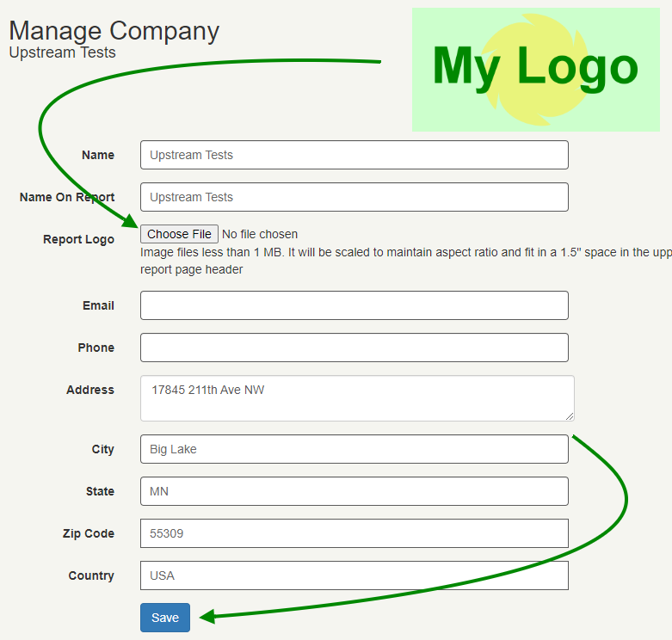Click the State field showing MN

click(354, 491)
